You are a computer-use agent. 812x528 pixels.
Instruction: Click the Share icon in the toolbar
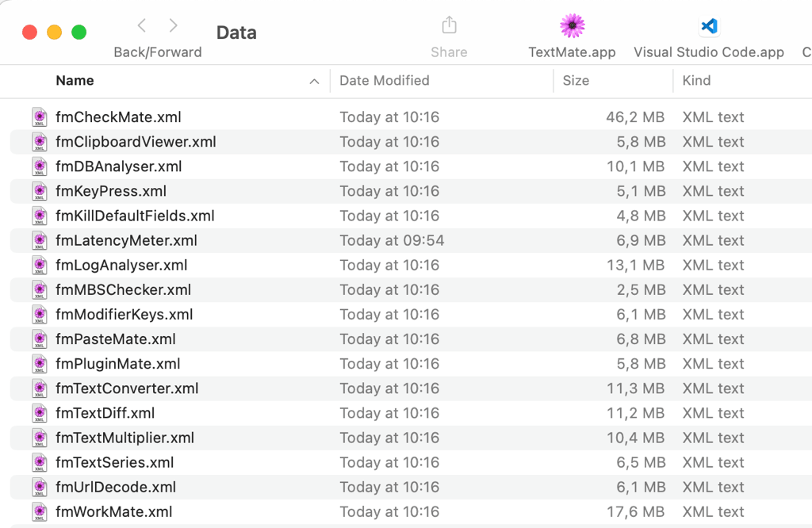[x=448, y=25]
